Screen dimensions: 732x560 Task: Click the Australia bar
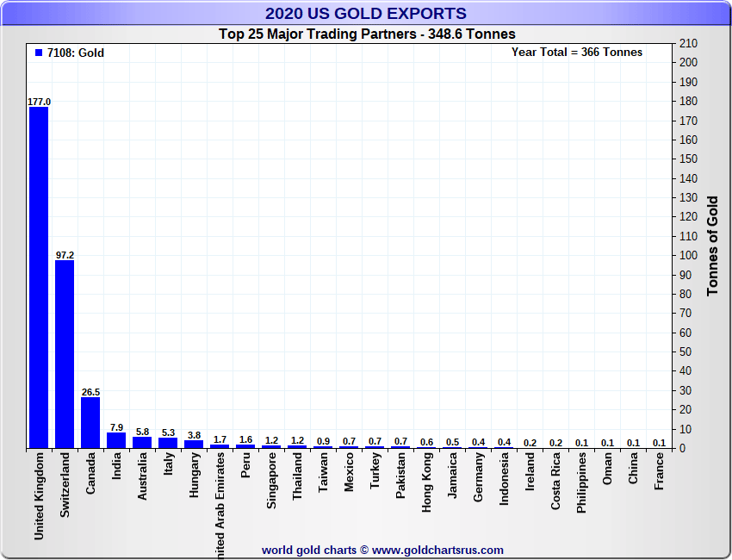pos(142,442)
